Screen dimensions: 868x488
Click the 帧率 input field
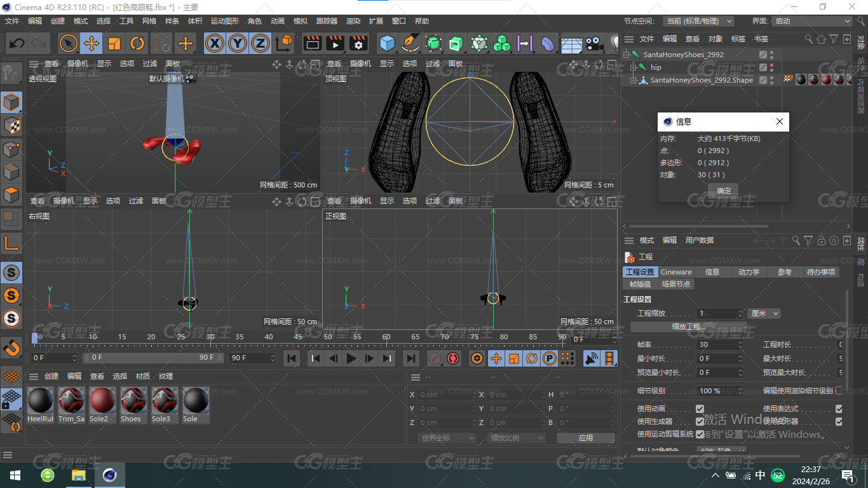(719, 344)
